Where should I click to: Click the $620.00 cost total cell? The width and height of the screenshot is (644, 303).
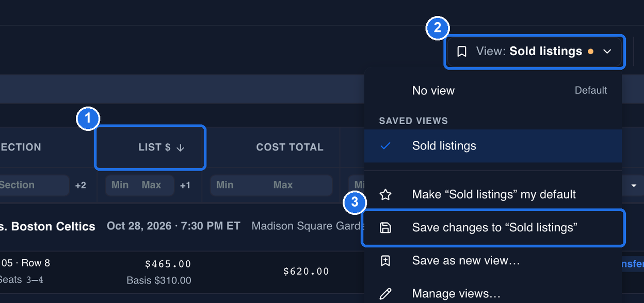pyautogui.click(x=306, y=272)
